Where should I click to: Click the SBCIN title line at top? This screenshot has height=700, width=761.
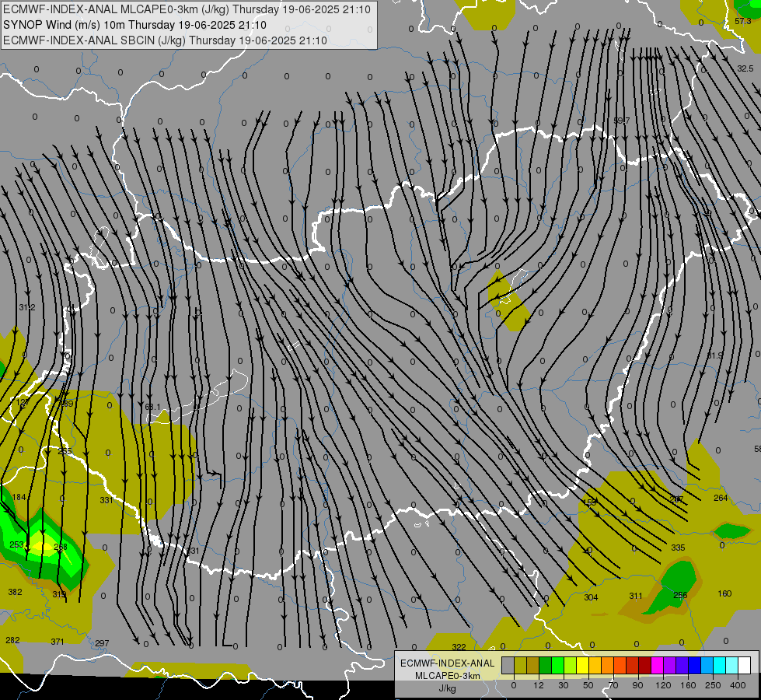pyautogui.click(x=165, y=40)
